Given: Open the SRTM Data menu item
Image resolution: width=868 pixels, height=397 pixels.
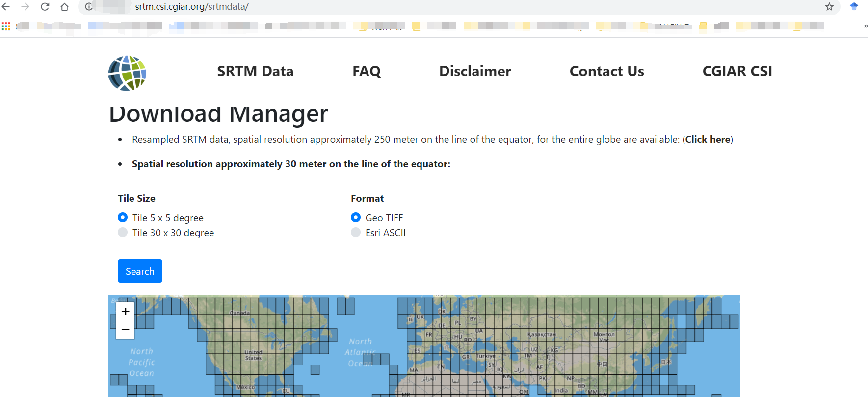Looking at the screenshot, I should (255, 71).
